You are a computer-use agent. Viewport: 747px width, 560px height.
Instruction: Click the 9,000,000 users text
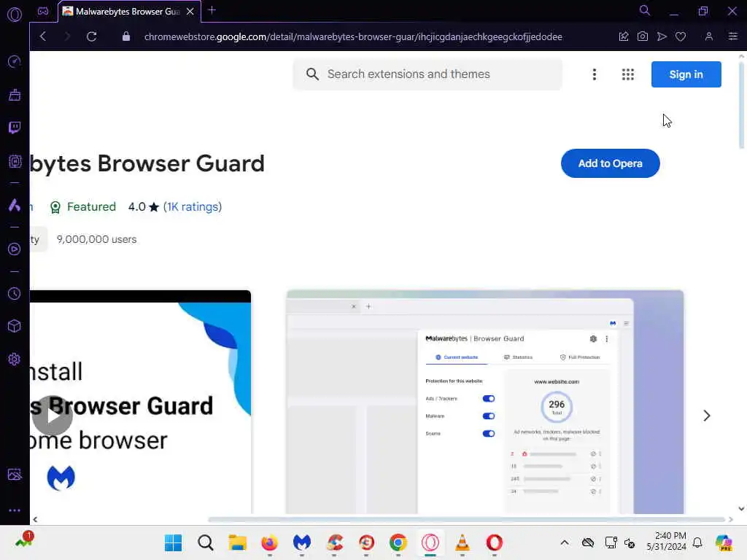(97, 239)
